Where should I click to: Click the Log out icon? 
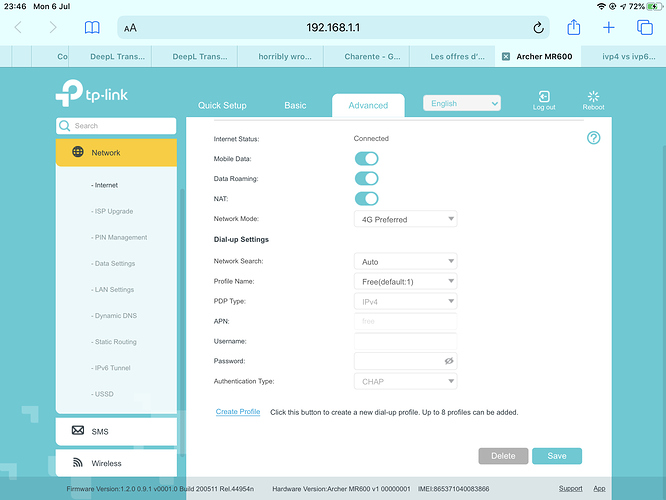pyautogui.click(x=544, y=100)
